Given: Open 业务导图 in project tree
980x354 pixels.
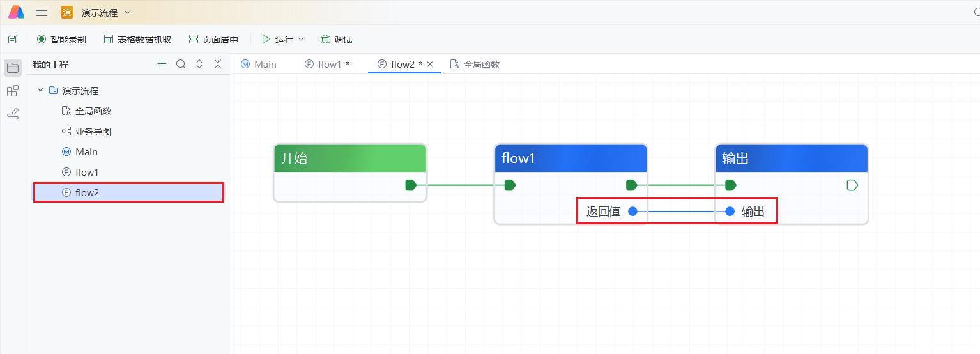Looking at the screenshot, I should point(93,132).
